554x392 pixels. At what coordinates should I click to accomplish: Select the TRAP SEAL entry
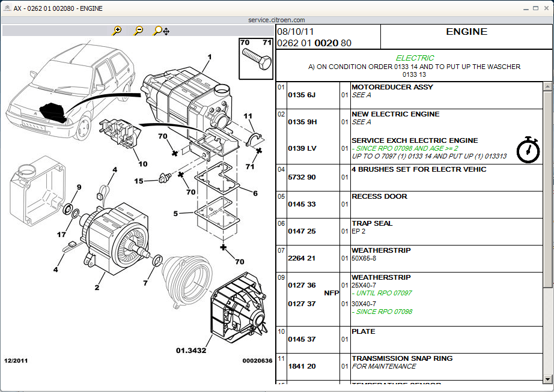pyautogui.click(x=372, y=223)
